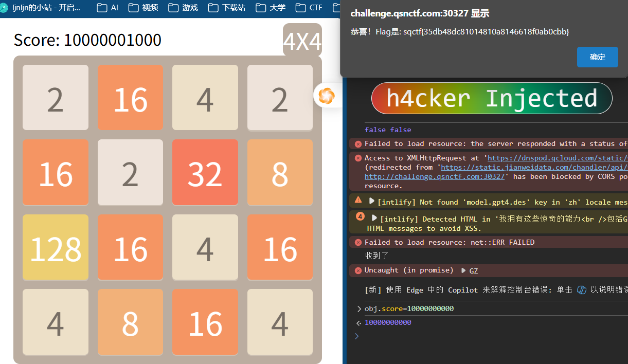This screenshot has width=628, height=364.
Task: Click error icon beside 'Uncaught (in promise)'
Action: (x=358, y=270)
